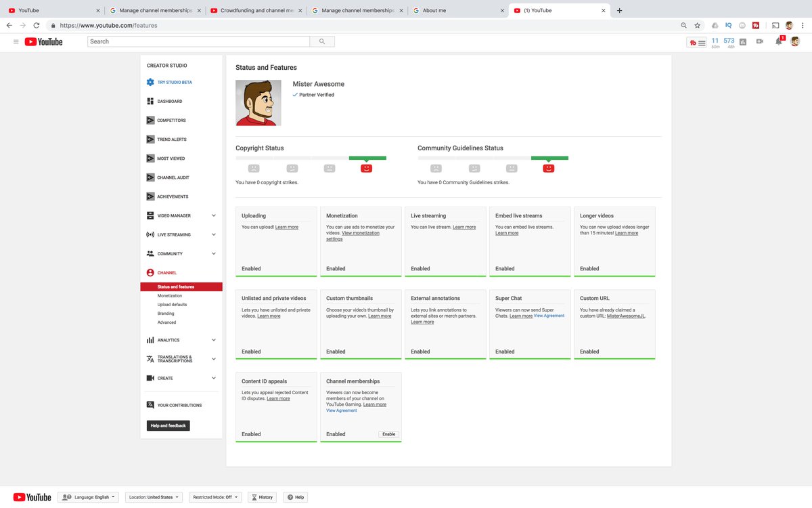Open the account avatar in YouTube header
This screenshot has height=508, width=812.
(795, 41)
